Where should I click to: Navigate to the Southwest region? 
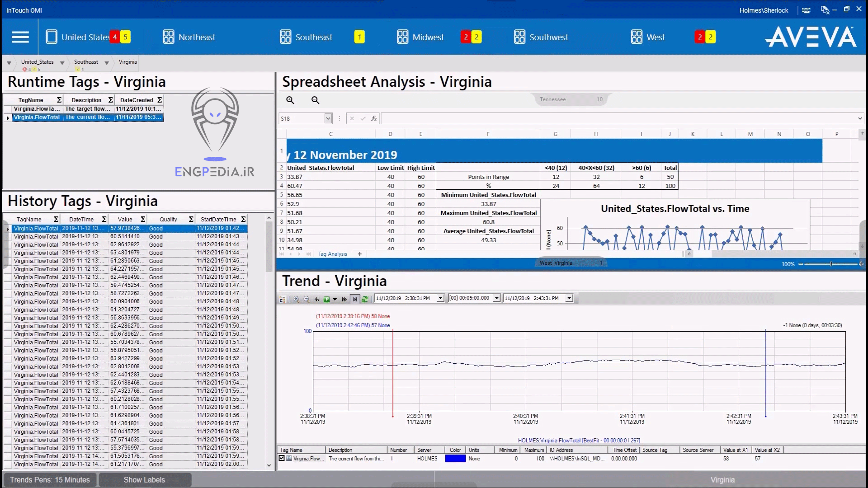click(541, 37)
